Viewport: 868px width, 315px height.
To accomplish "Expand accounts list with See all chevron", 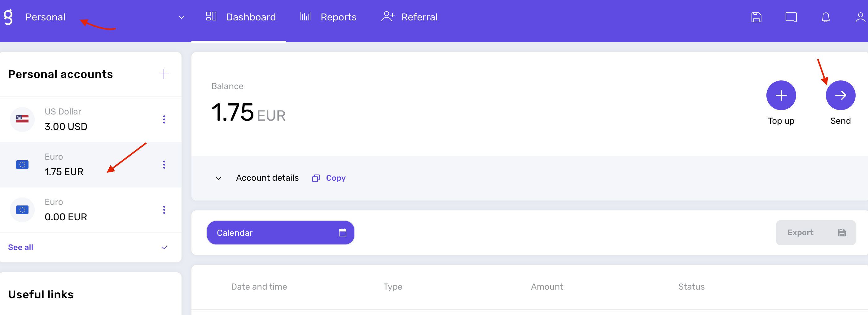I will [164, 248].
